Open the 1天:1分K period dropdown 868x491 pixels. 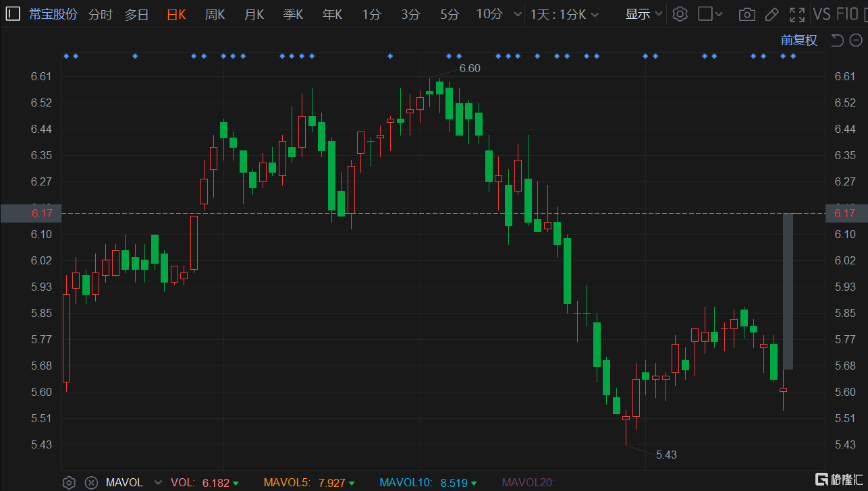[x=565, y=14]
